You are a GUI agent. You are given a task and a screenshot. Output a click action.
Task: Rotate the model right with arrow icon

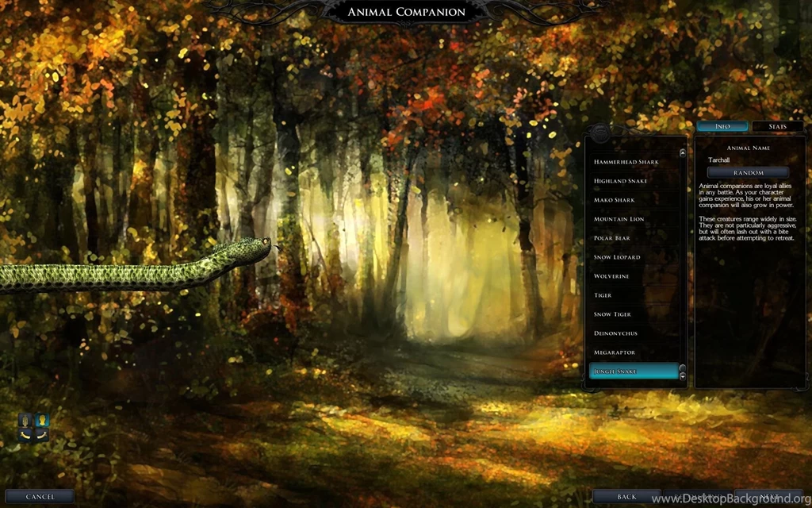[42, 435]
